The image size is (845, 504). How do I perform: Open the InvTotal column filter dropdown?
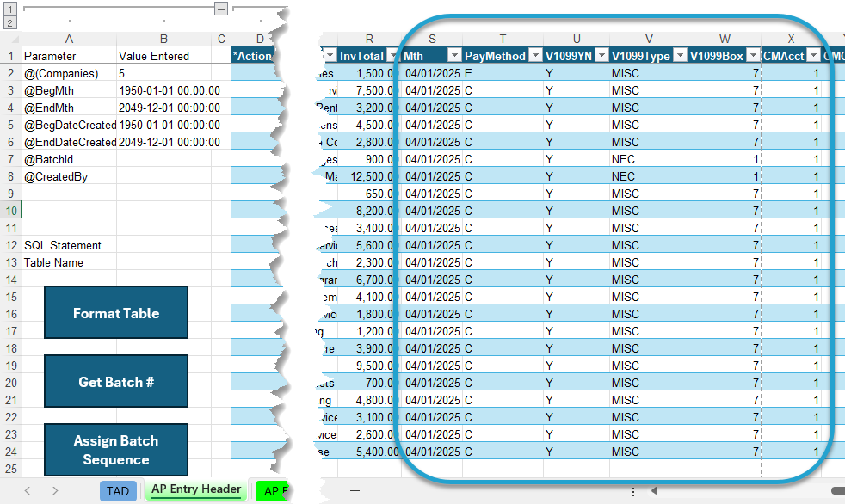(392, 56)
